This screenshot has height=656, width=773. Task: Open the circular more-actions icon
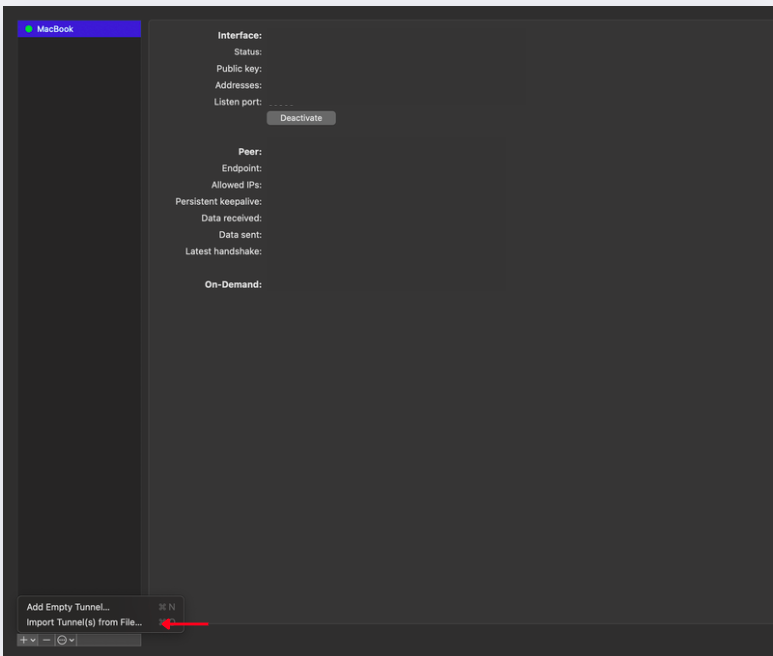[x=62, y=640]
